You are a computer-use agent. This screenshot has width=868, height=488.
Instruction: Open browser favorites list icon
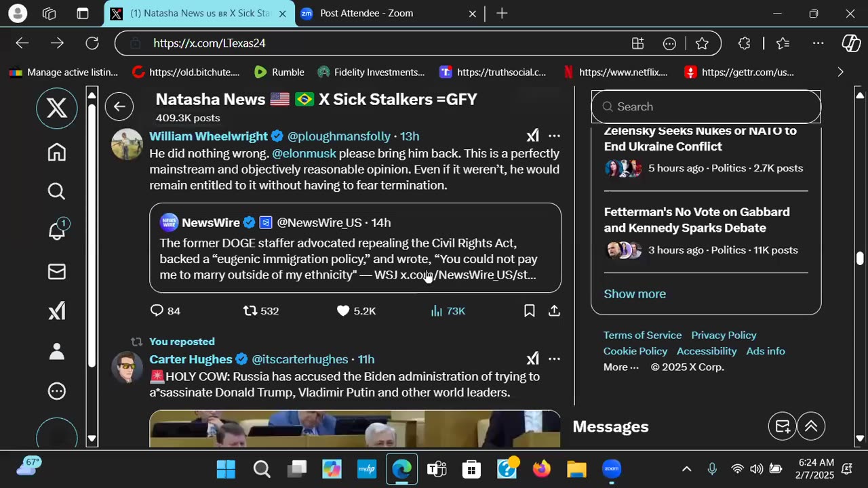783,43
